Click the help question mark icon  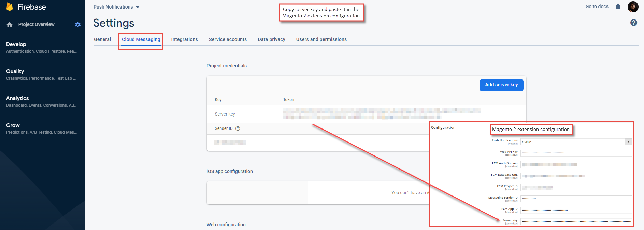(x=634, y=23)
